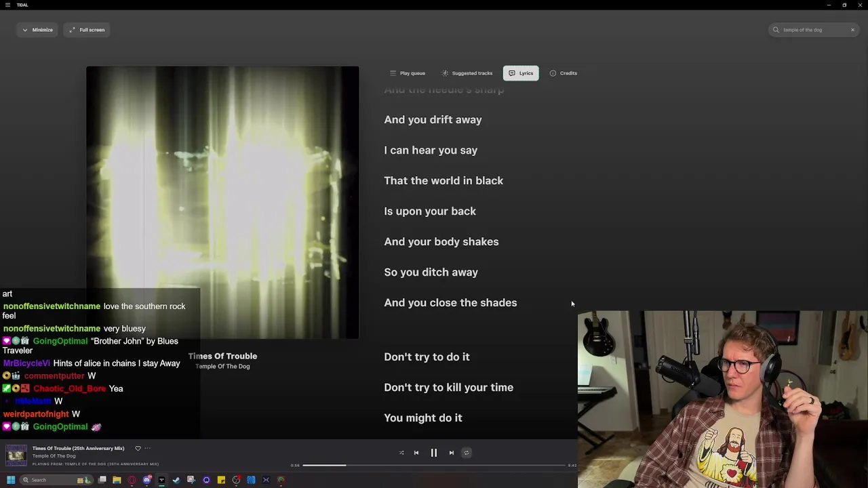Open the yellow Sticky Notes taskbar icon
Screen dimensions: 868x488
point(221,480)
